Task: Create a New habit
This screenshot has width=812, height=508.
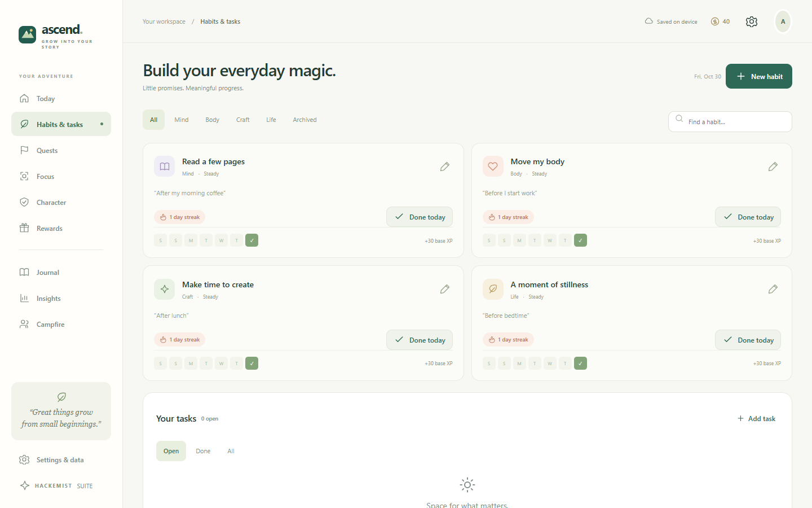Action: tap(759, 76)
